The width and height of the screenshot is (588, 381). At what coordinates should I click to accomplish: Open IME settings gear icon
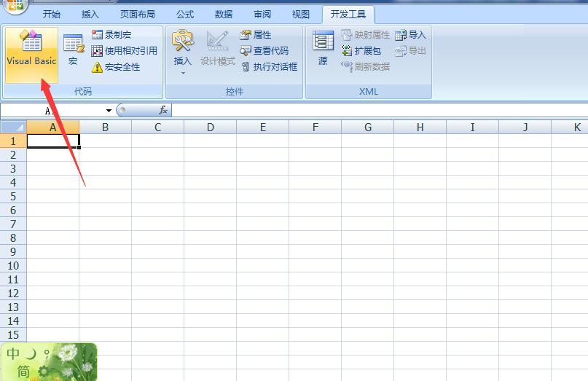pyautogui.click(x=44, y=372)
